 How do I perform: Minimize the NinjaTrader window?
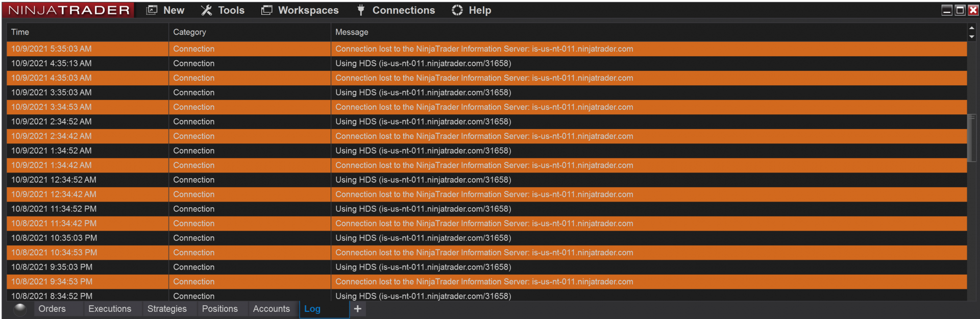click(x=947, y=10)
